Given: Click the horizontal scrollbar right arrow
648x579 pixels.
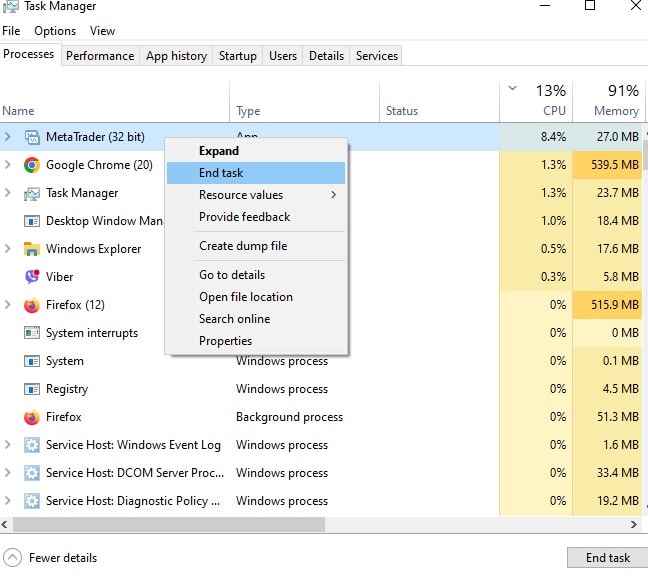Looking at the screenshot, I should click(634, 524).
